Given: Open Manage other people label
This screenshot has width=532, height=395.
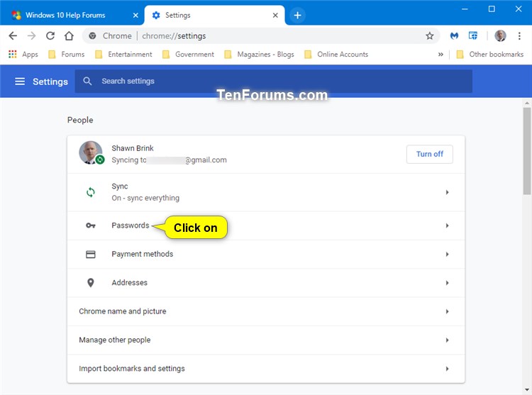Looking at the screenshot, I should (115, 340).
